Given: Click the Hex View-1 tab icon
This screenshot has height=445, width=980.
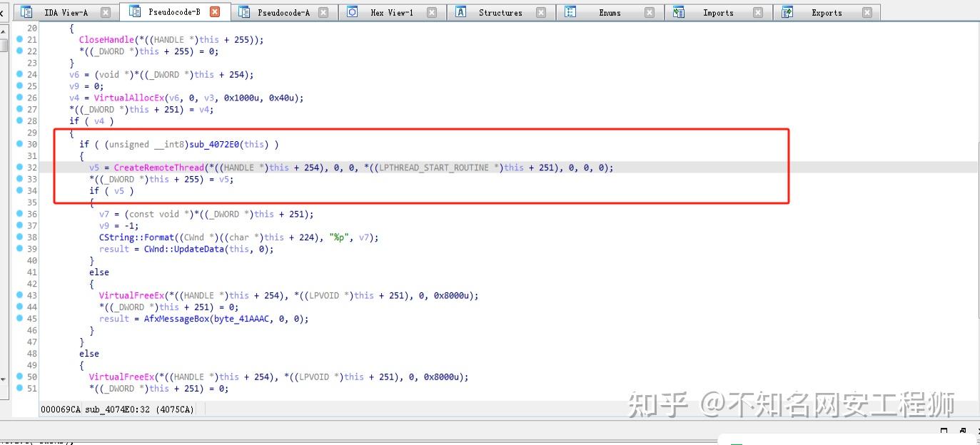Looking at the screenshot, I should [x=351, y=11].
